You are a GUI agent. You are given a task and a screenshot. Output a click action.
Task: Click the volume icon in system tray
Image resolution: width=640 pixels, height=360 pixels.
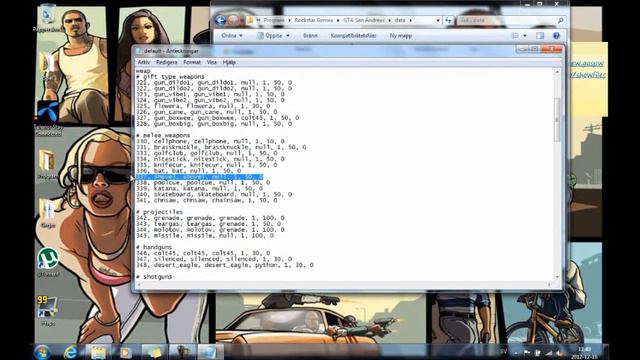560,353
